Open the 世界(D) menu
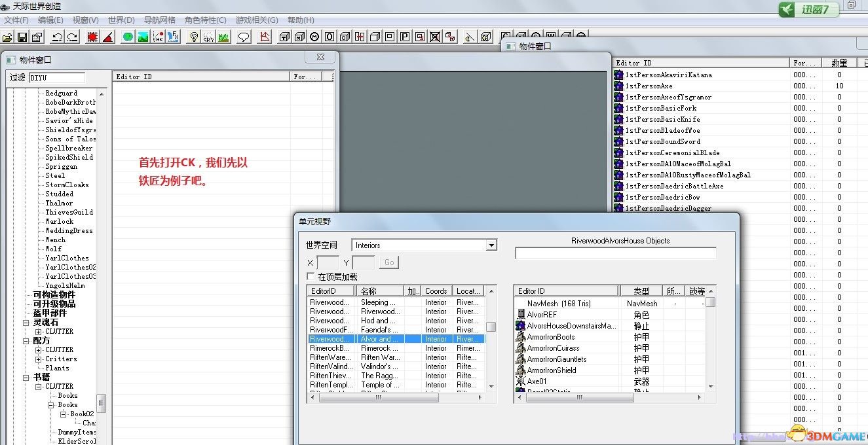868x445 pixels. pyautogui.click(x=121, y=20)
